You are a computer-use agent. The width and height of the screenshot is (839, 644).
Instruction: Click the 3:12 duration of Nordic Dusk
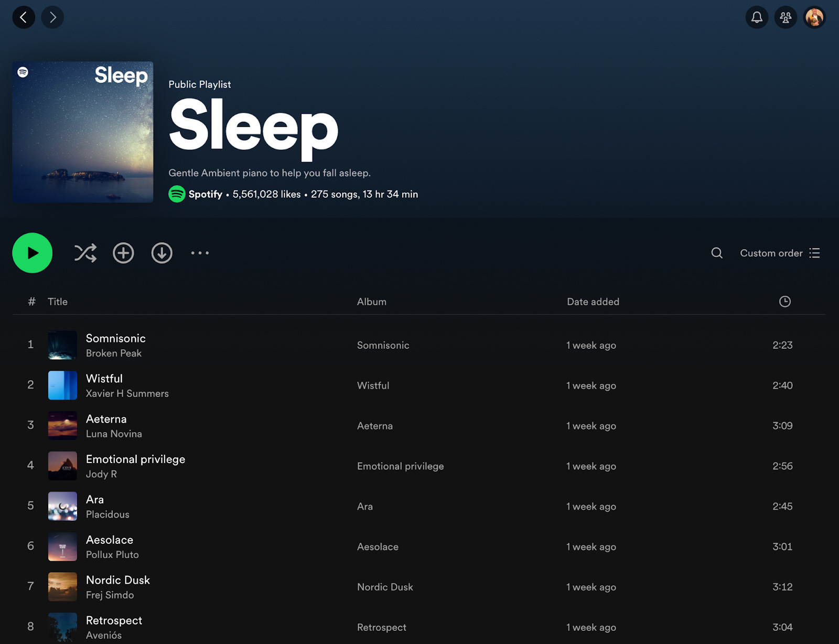coord(782,587)
